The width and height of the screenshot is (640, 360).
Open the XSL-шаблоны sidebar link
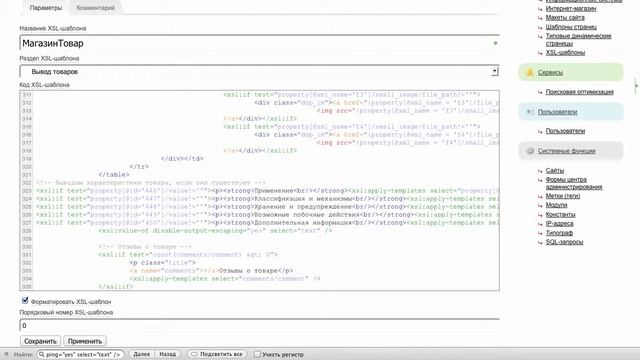(x=565, y=53)
